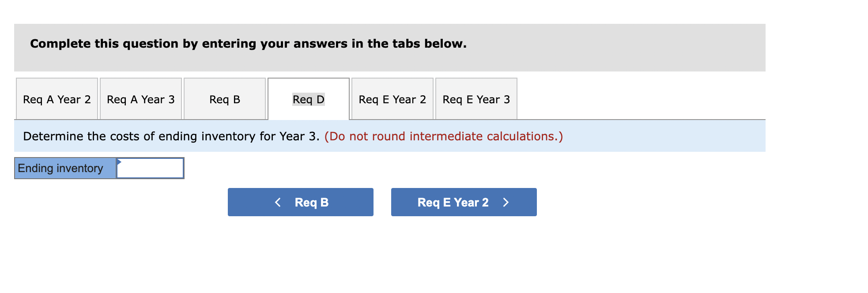
Task: Navigate back using the Req B button
Action: click(x=300, y=202)
